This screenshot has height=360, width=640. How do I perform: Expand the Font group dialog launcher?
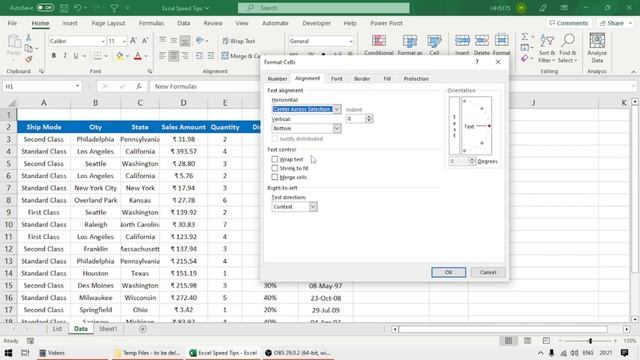pos(150,71)
